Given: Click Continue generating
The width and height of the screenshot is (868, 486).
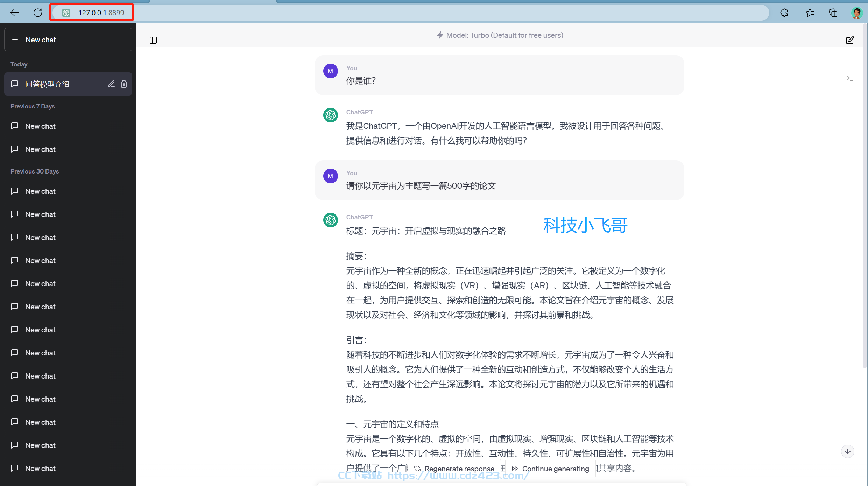Looking at the screenshot, I should coord(550,469).
